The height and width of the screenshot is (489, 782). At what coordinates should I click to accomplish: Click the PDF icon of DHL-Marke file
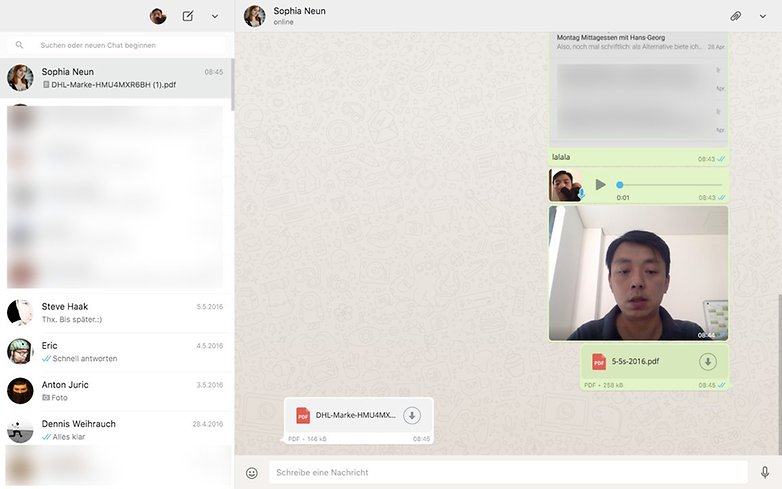click(303, 415)
